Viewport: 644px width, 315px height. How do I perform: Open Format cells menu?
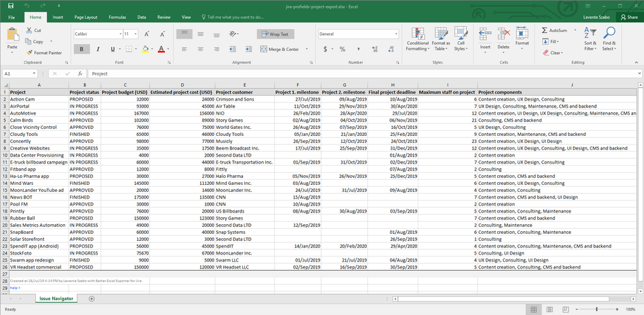tap(522, 39)
